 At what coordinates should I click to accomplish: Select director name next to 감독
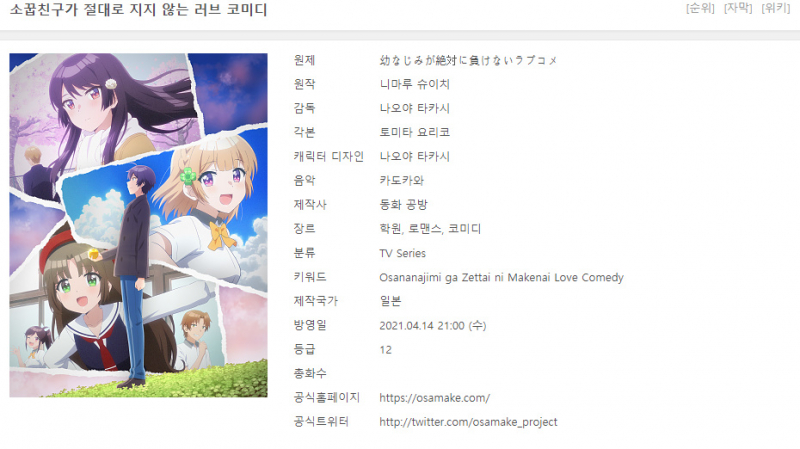(414, 108)
